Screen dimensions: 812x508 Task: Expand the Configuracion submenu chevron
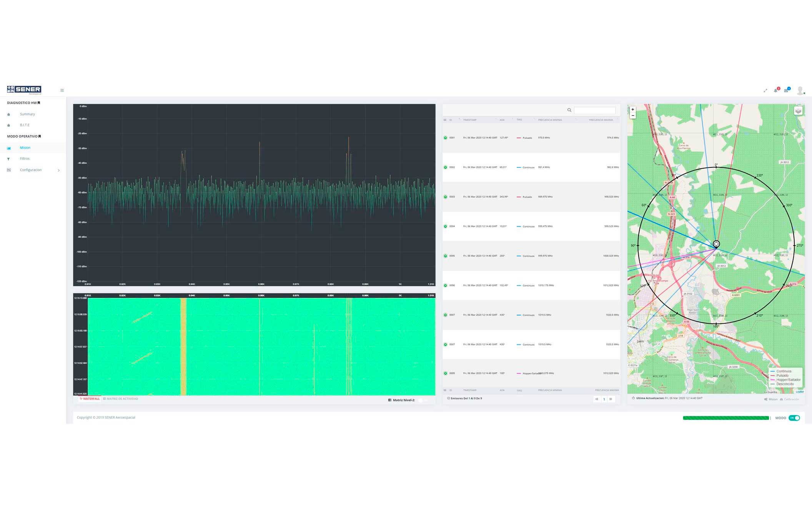pos(58,170)
